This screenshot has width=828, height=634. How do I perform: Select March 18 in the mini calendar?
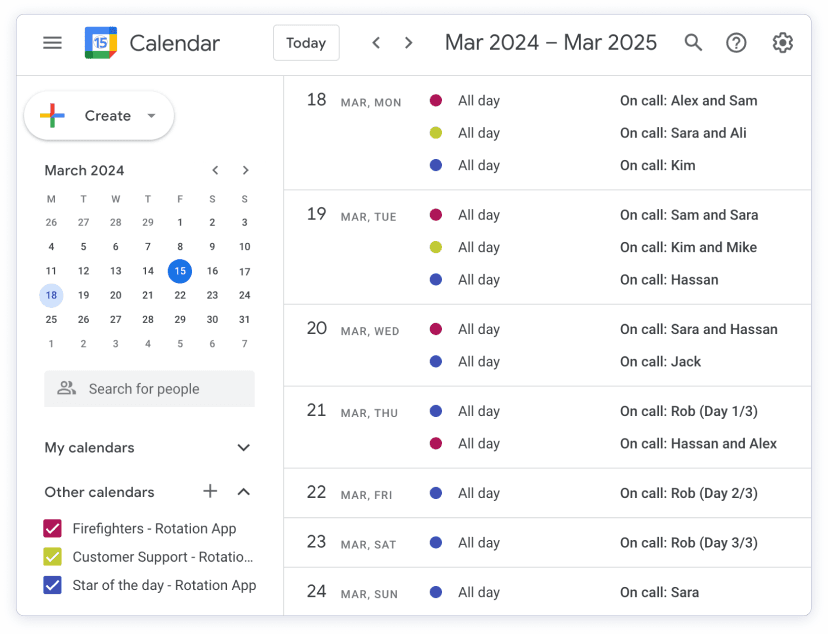pos(51,294)
